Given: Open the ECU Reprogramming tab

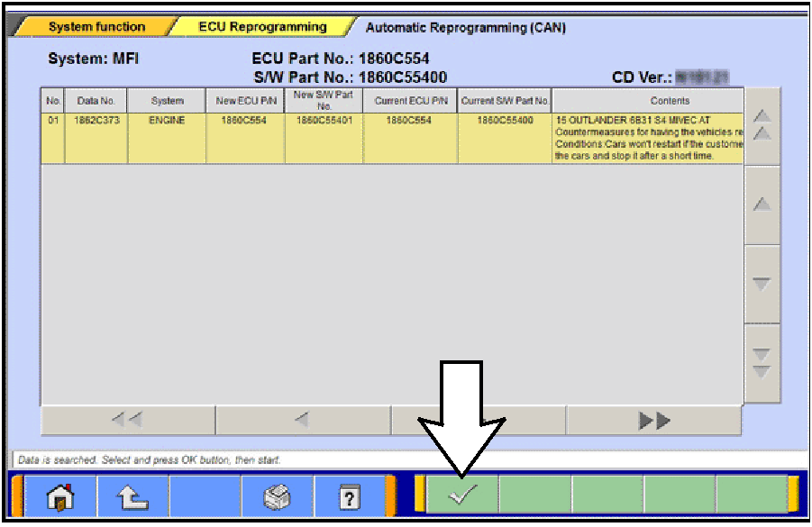Looking at the screenshot, I should tap(261, 27).
